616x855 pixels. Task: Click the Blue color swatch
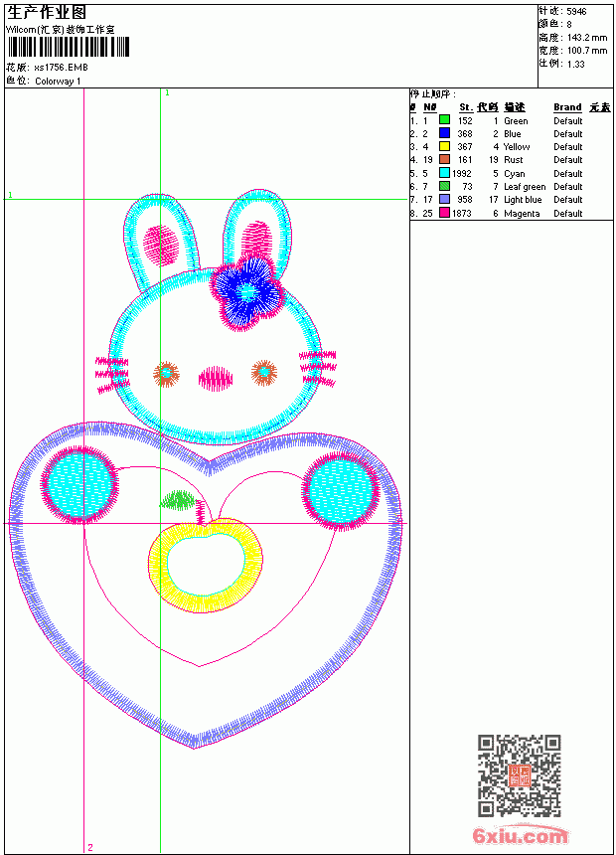pos(445,133)
